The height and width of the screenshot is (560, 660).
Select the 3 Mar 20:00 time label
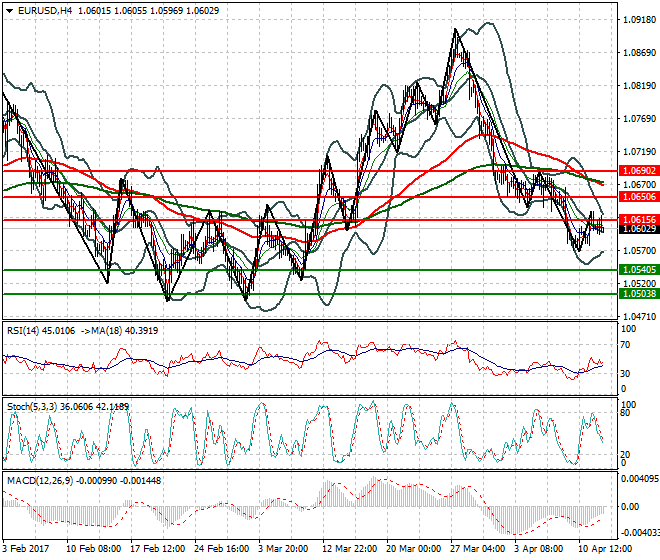click(x=283, y=549)
